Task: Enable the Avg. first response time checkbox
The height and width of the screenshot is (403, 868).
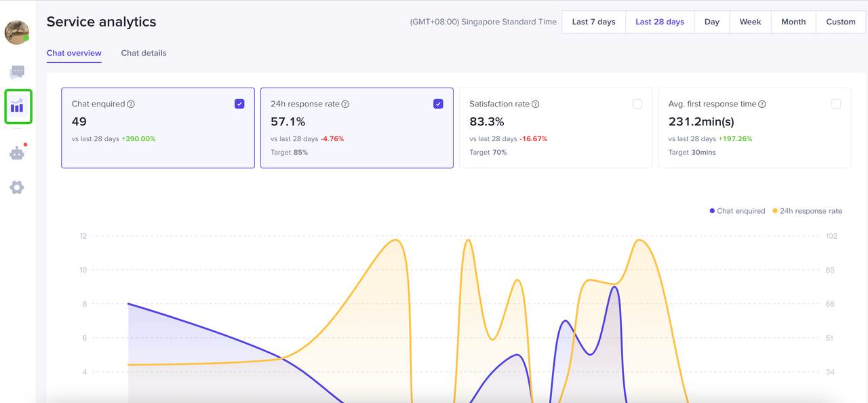Action: click(x=835, y=104)
